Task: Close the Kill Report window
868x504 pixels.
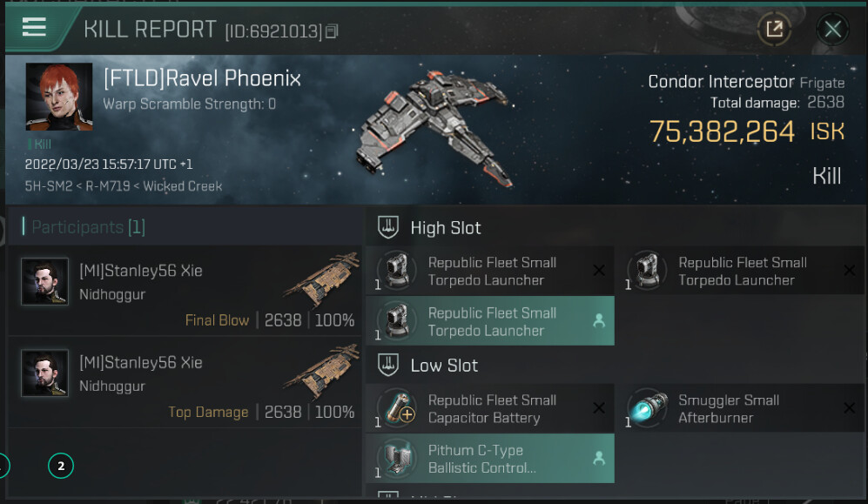Action: [832, 30]
